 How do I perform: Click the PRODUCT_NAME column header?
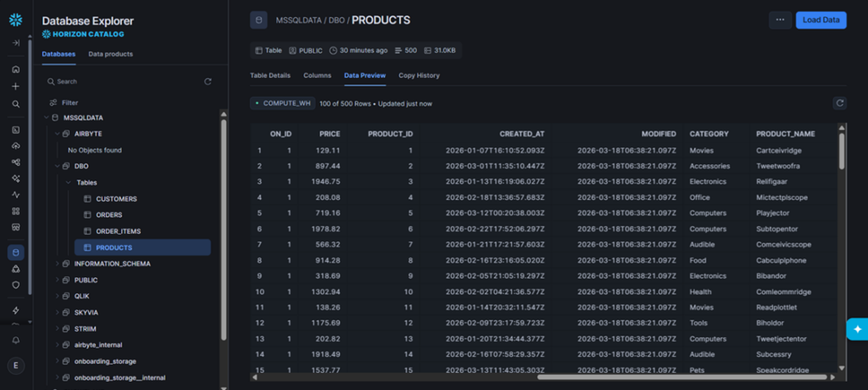click(786, 134)
